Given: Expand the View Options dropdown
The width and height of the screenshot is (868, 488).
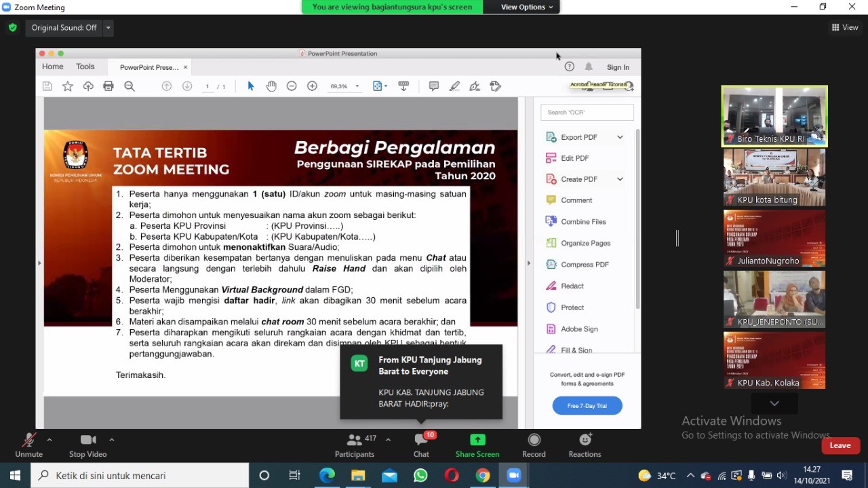Looking at the screenshot, I should (x=527, y=7).
